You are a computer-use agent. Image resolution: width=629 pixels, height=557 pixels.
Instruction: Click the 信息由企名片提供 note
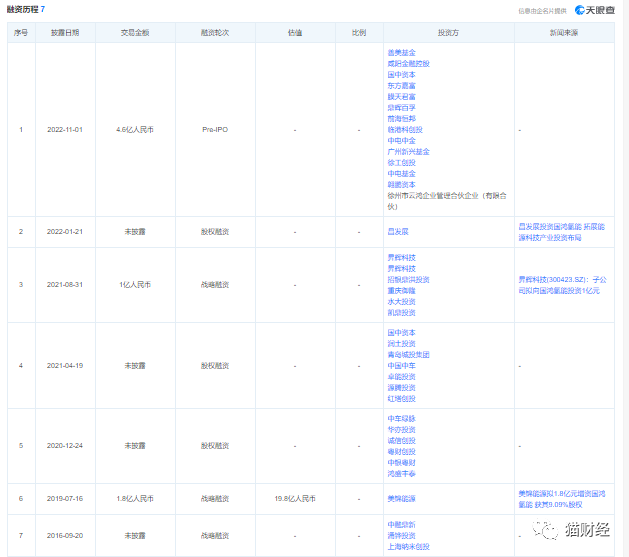pyautogui.click(x=542, y=11)
